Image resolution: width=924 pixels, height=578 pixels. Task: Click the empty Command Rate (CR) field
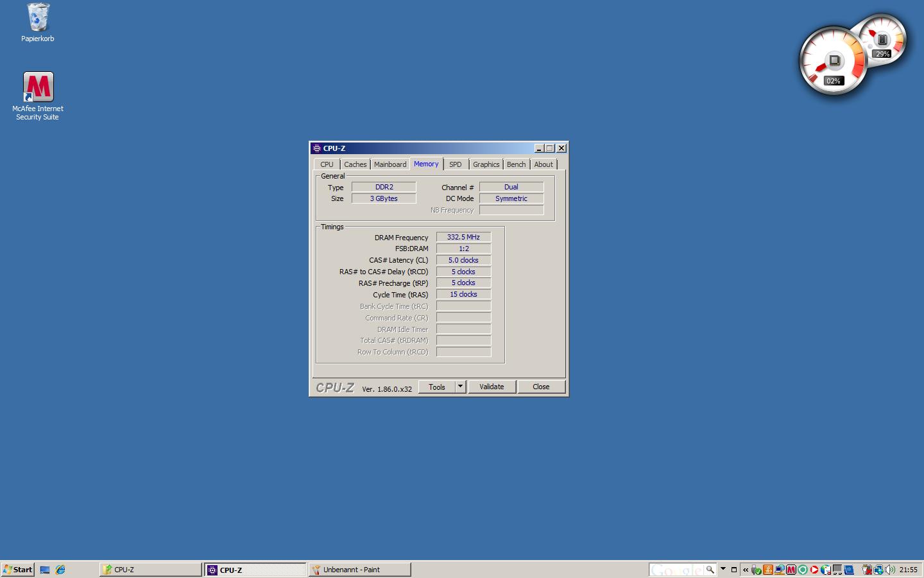[463, 317]
